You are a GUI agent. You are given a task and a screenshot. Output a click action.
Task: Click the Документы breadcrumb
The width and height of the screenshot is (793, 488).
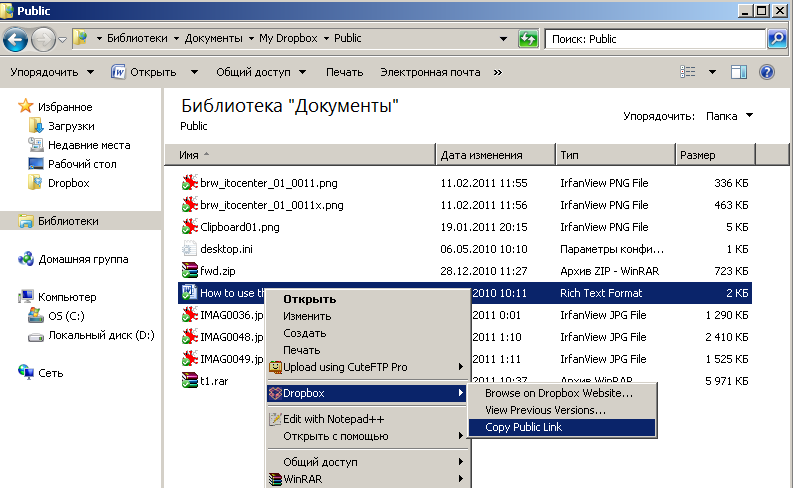(213, 38)
